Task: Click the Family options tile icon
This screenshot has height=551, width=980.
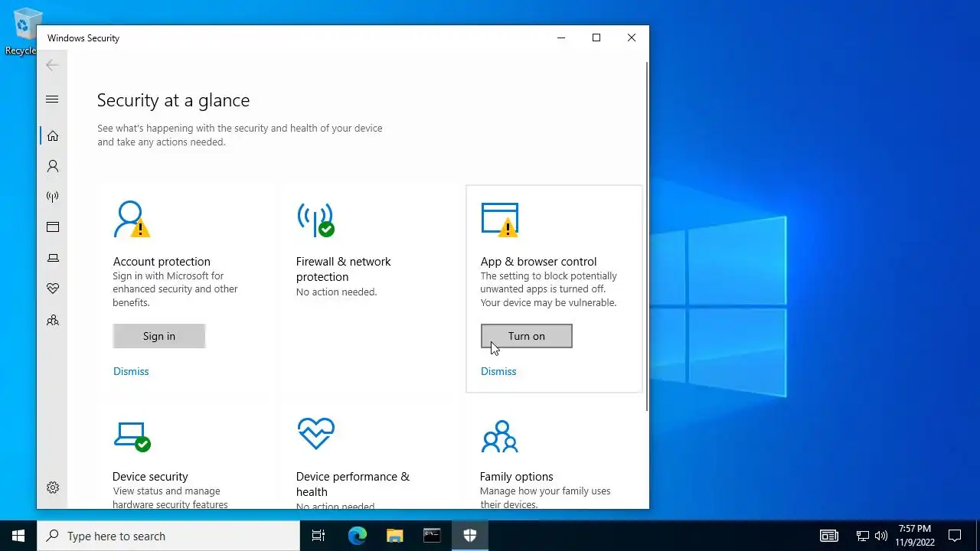Action: [499, 436]
